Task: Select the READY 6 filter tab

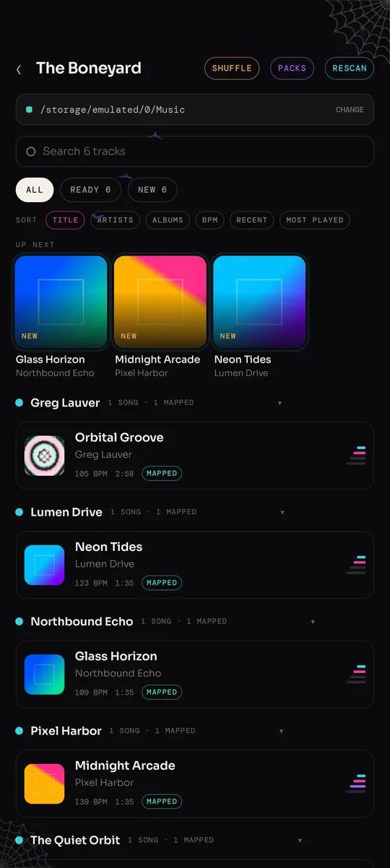Action: pyautogui.click(x=90, y=190)
